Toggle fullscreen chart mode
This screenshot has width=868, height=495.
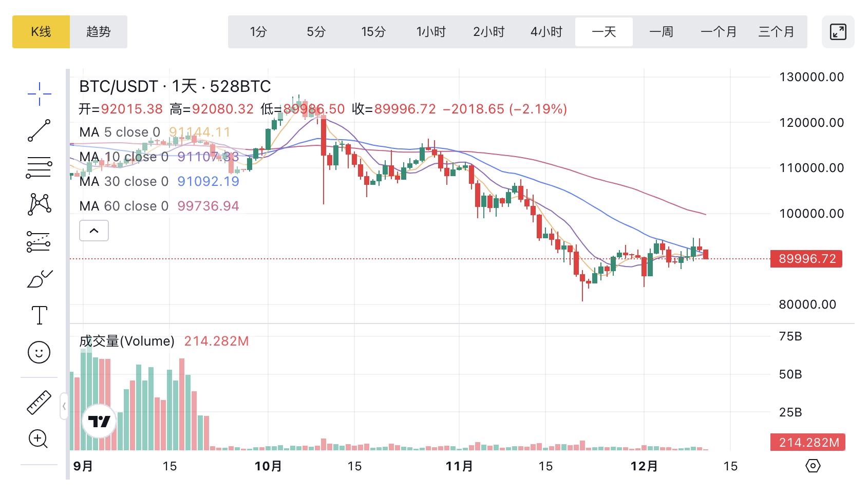pos(838,32)
